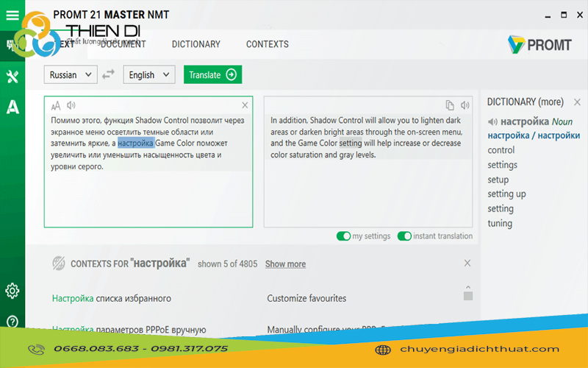Switch to the CONTEXTS tab
The width and height of the screenshot is (588, 368).
click(x=267, y=44)
